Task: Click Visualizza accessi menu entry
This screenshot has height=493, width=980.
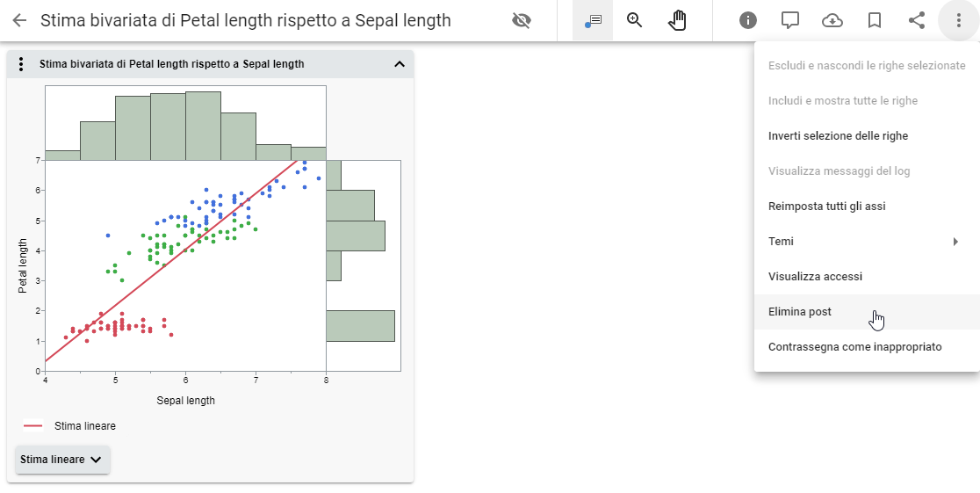Action: coord(815,277)
